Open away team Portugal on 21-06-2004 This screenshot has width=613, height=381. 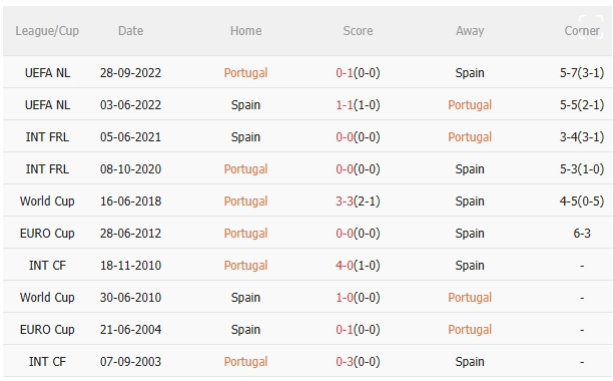[x=470, y=329]
